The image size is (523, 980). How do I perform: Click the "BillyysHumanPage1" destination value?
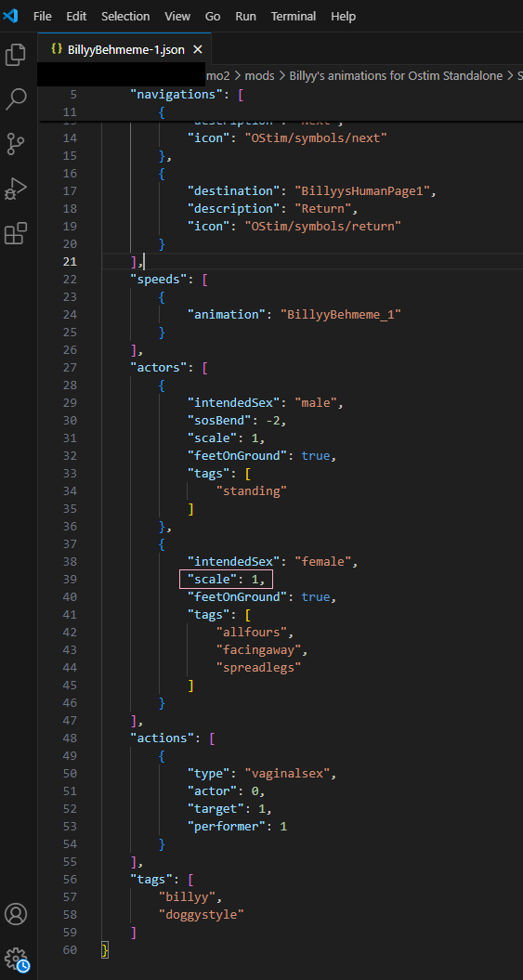click(361, 190)
